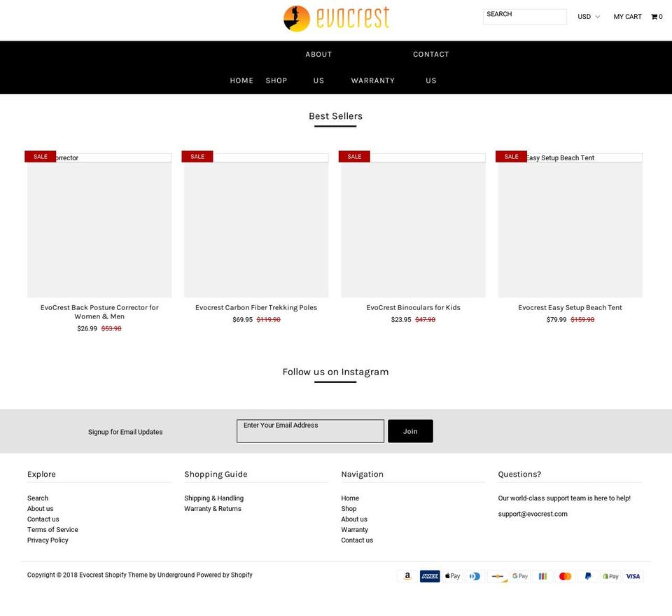The height and width of the screenshot is (616, 672).
Task: Open Contact us link under Navigation
Action: pos(357,540)
